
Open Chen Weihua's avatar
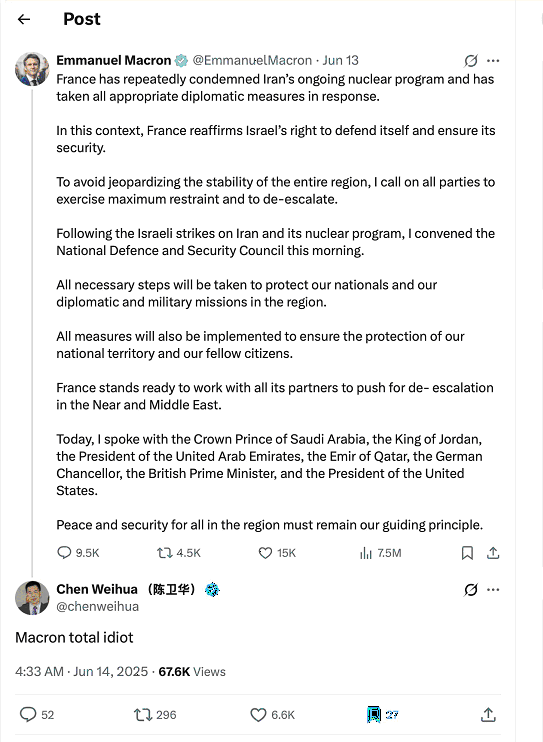(x=32, y=598)
